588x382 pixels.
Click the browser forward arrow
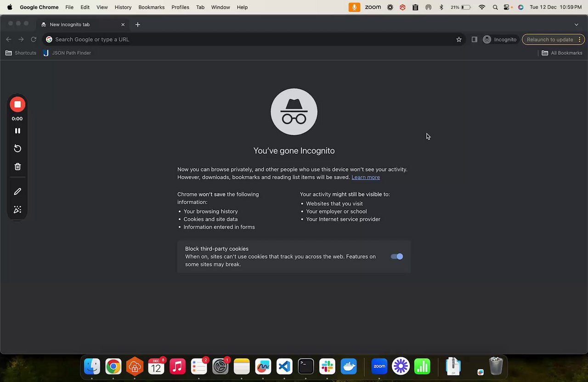[x=21, y=40]
